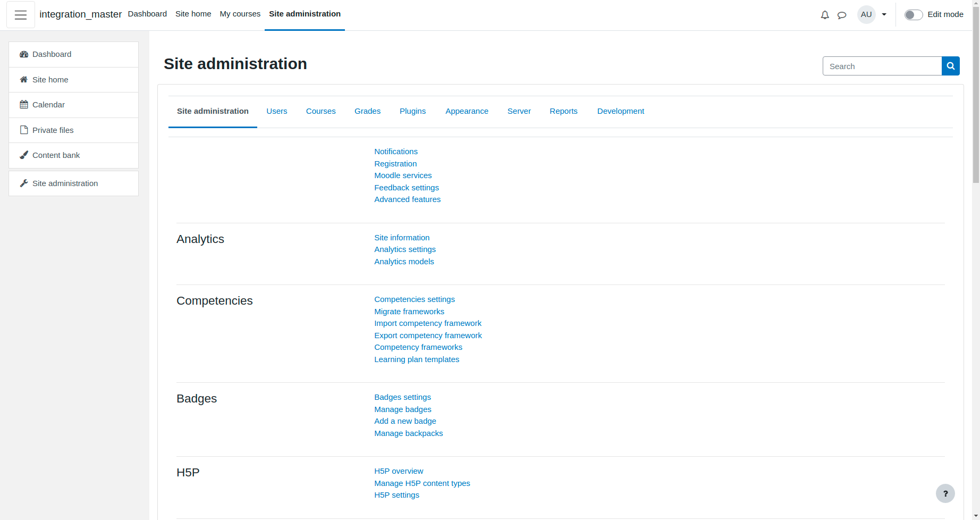This screenshot has width=980, height=520.
Task: Toggle Edit mode switch
Action: 914,15
